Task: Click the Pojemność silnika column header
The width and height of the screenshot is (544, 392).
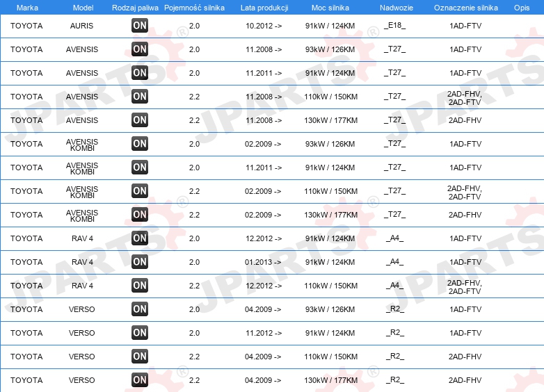Action: coord(194,8)
